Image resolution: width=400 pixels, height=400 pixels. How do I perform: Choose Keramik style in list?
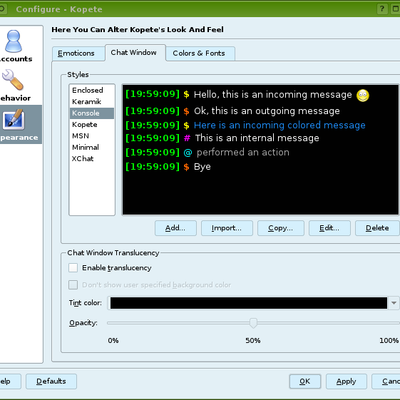coord(92,102)
